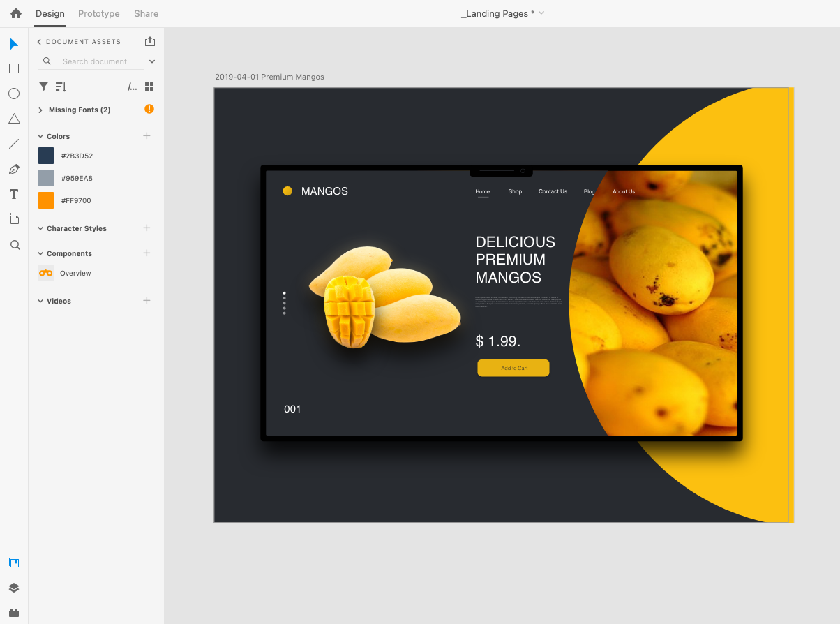This screenshot has width=840, height=624.
Task: Toggle grid view for document assets
Action: tap(149, 87)
